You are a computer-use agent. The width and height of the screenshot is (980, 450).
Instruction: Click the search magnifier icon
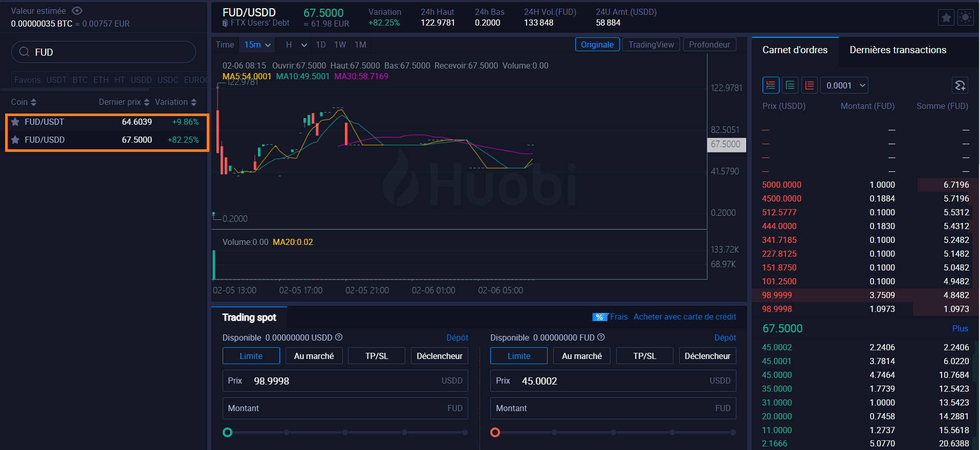tap(24, 52)
